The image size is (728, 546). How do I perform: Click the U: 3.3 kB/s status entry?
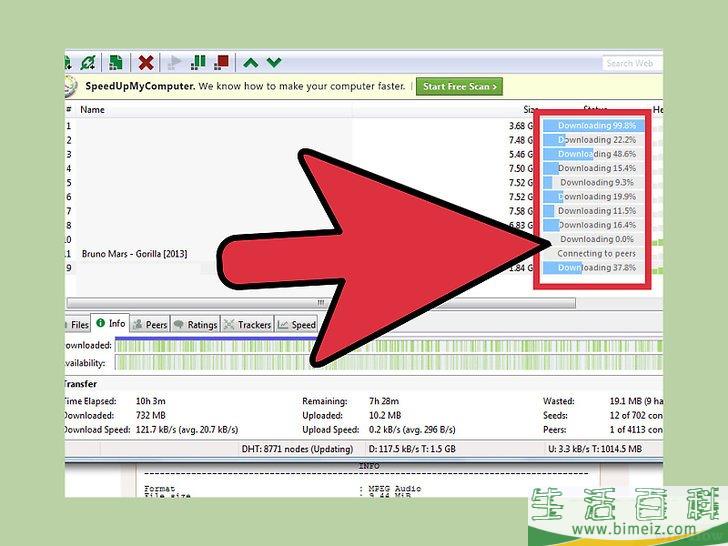(x=595, y=449)
